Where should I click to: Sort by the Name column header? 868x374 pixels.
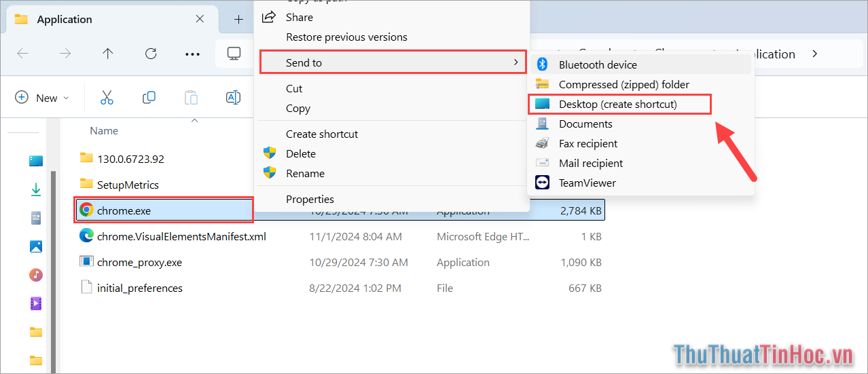[x=104, y=130]
